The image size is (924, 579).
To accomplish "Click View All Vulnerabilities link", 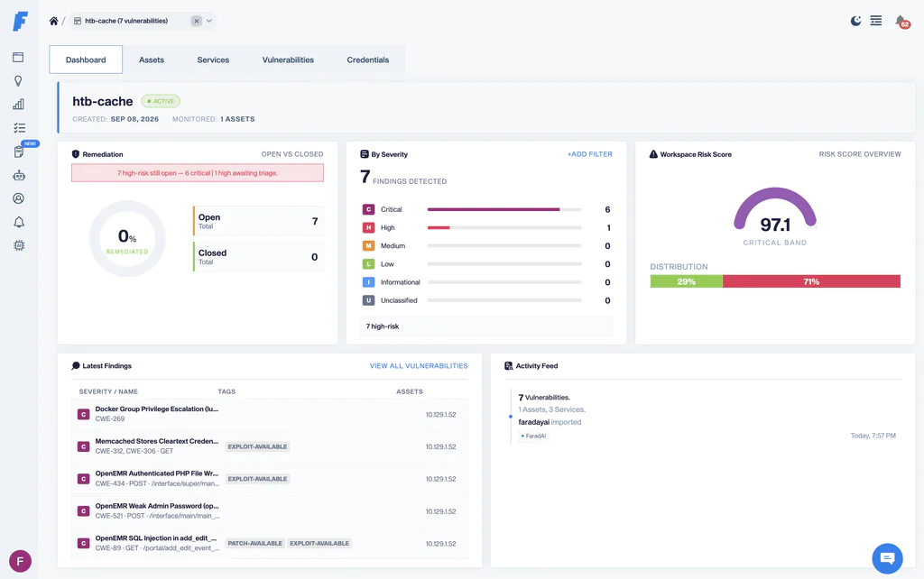I will (419, 366).
